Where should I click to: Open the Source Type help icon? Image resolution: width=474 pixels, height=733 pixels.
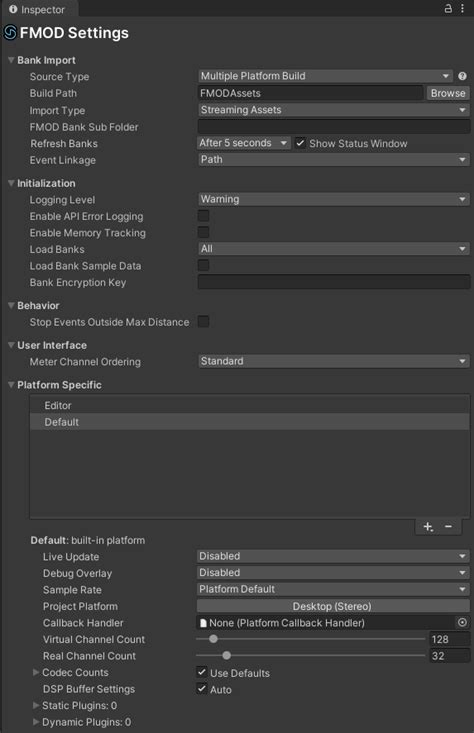click(462, 76)
